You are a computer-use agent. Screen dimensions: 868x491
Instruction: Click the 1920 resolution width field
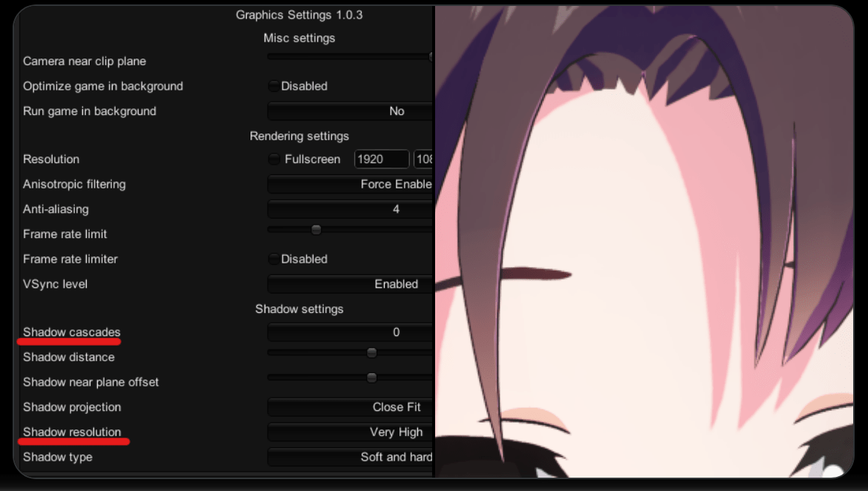pyautogui.click(x=381, y=159)
